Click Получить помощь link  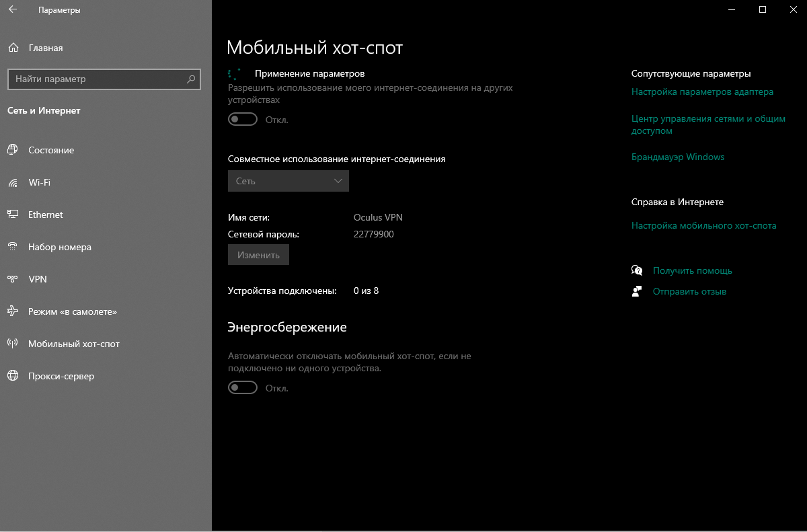click(692, 270)
